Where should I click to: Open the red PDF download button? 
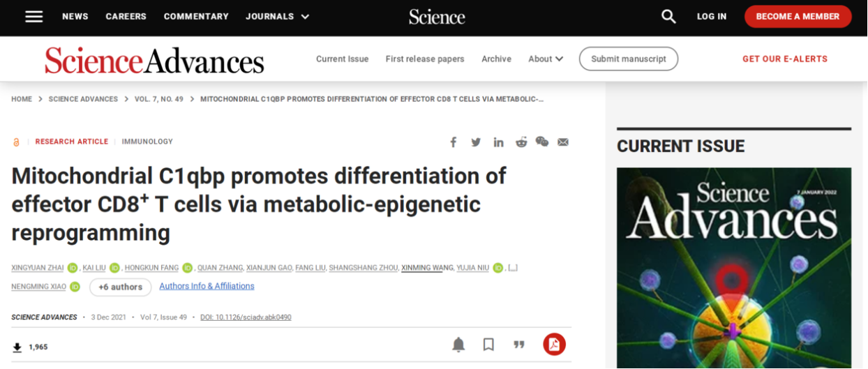[554, 344]
